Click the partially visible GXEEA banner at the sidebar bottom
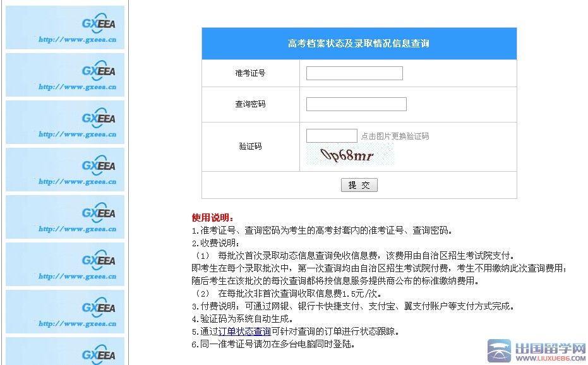The image size is (588, 365). coord(65,351)
